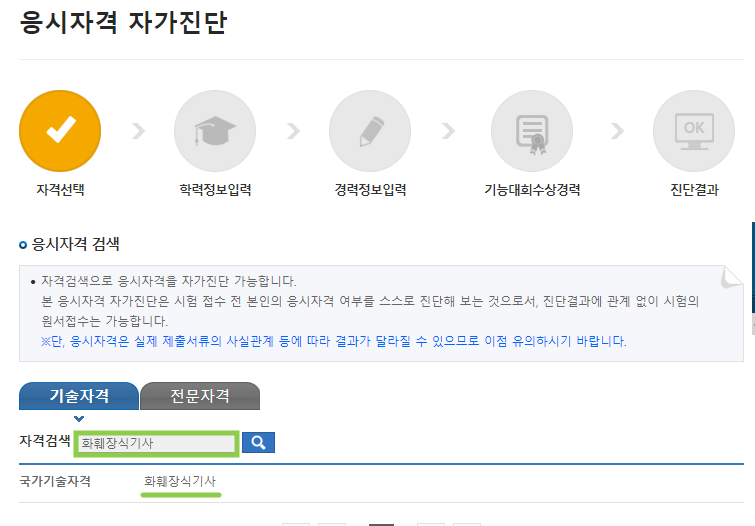The height and width of the screenshot is (526, 755).
Task: Click the pencil 경력정보입력 step icon
Action: [x=370, y=131]
